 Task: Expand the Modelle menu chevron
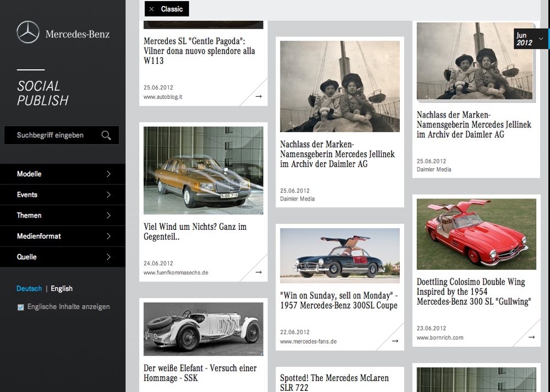click(x=108, y=174)
